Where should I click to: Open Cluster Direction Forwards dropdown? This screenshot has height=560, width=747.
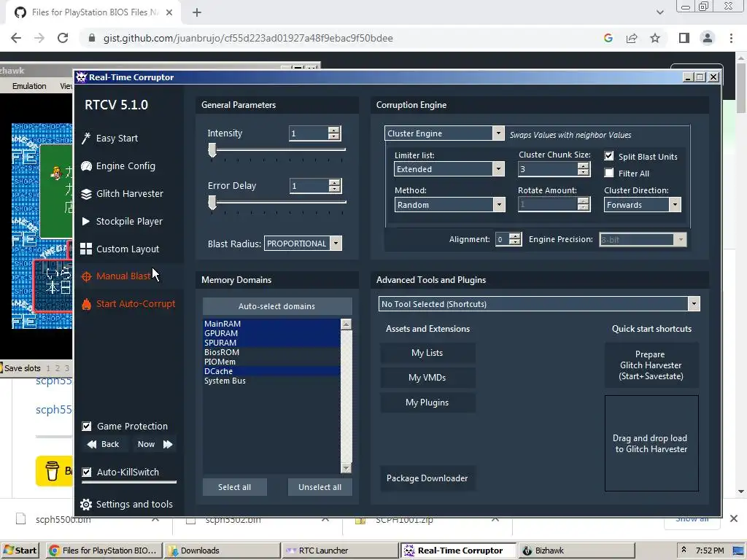pyautogui.click(x=675, y=205)
